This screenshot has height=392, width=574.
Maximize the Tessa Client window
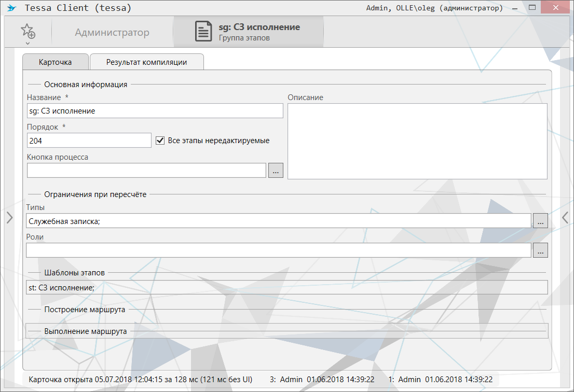[x=532, y=8]
